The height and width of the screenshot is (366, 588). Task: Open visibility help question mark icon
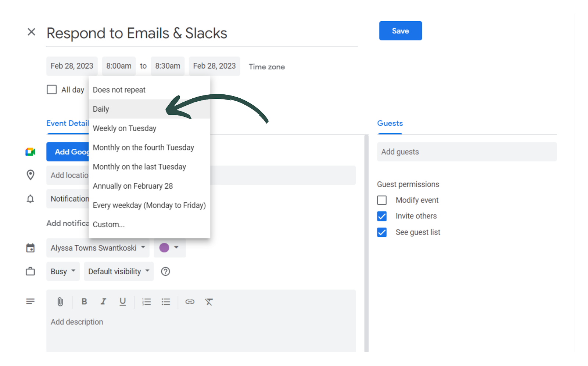point(166,272)
